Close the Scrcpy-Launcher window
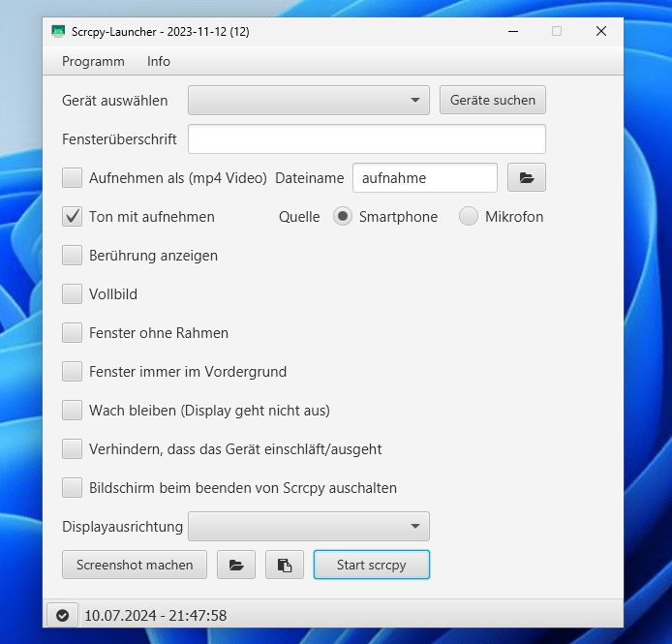 [x=601, y=31]
